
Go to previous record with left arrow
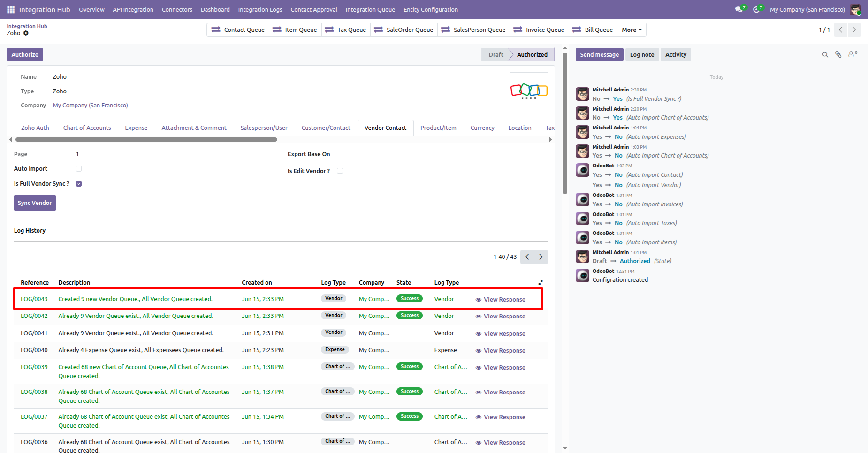click(840, 30)
